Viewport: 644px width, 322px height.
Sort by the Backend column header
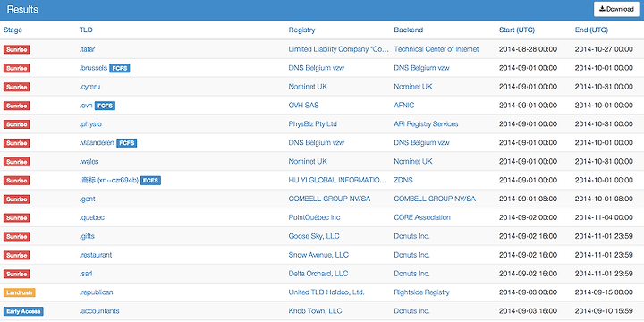pos(408,30)
